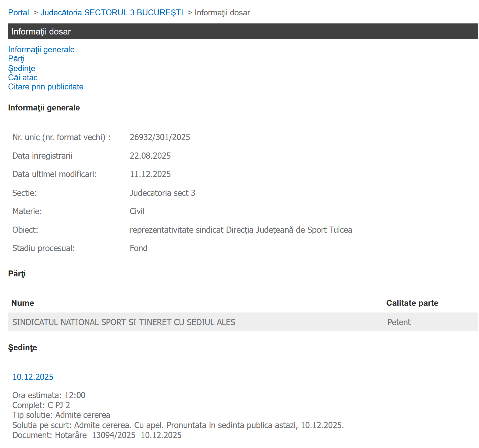
Task: Click the SINDICATUL NATIONAL SPORT SI TINERET row
Action: pos(124,322)
